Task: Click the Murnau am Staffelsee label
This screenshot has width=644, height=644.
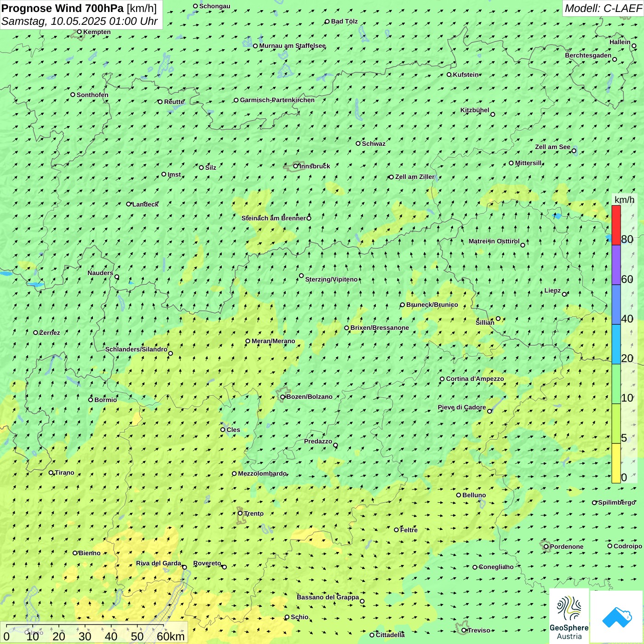Action: click(x=292, y=46)
